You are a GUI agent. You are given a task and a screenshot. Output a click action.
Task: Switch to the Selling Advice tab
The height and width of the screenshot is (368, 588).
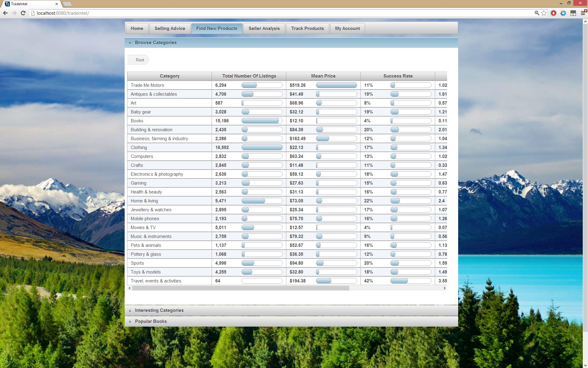[x=170, y=29]
